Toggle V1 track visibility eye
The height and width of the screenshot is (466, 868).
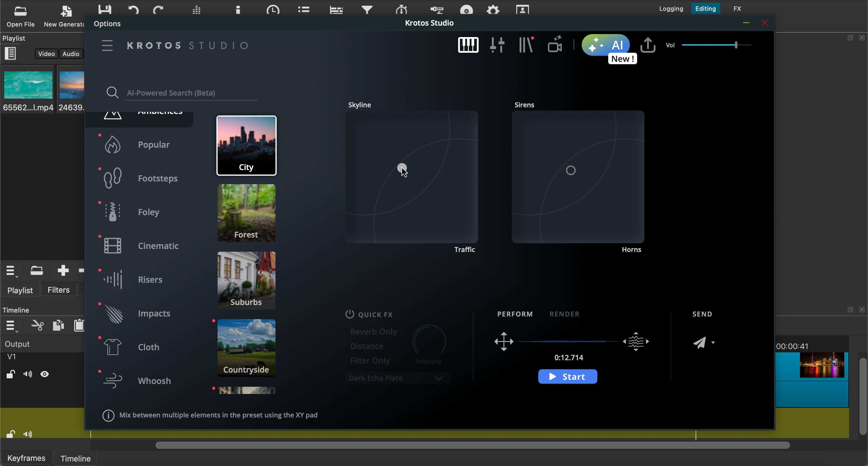[45, 374]
